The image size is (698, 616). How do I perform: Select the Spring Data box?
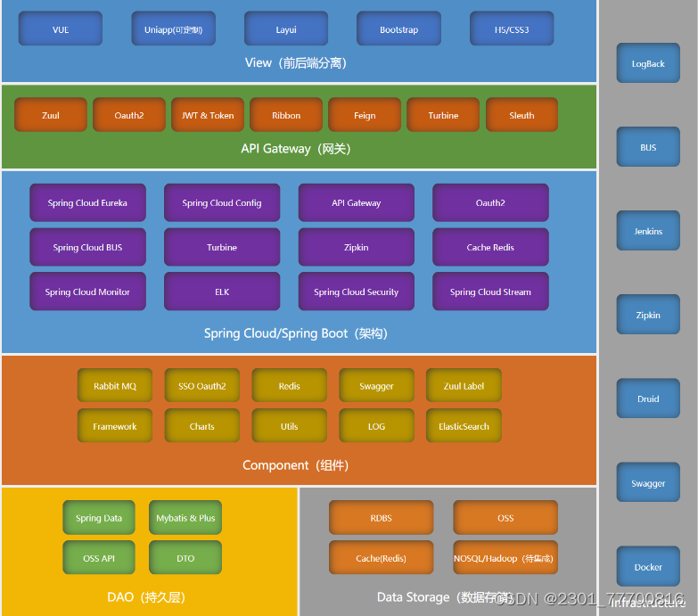tap(99, 518)
